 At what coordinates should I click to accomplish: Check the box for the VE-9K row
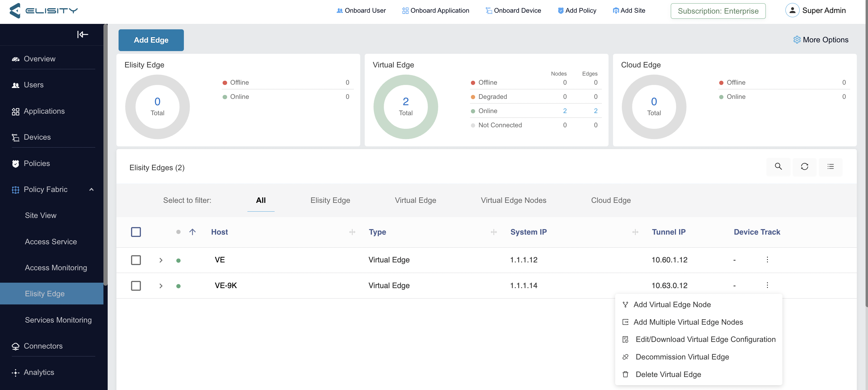(136, 286)
